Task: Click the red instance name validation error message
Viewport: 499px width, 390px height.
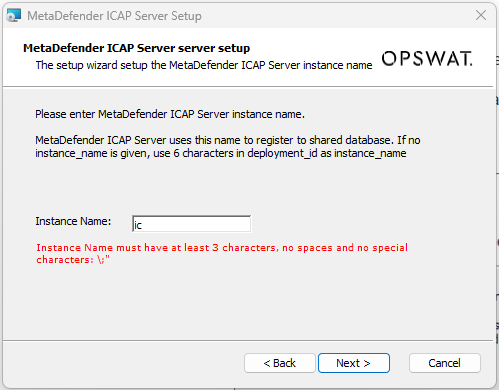Action: [x=222, y=254]
